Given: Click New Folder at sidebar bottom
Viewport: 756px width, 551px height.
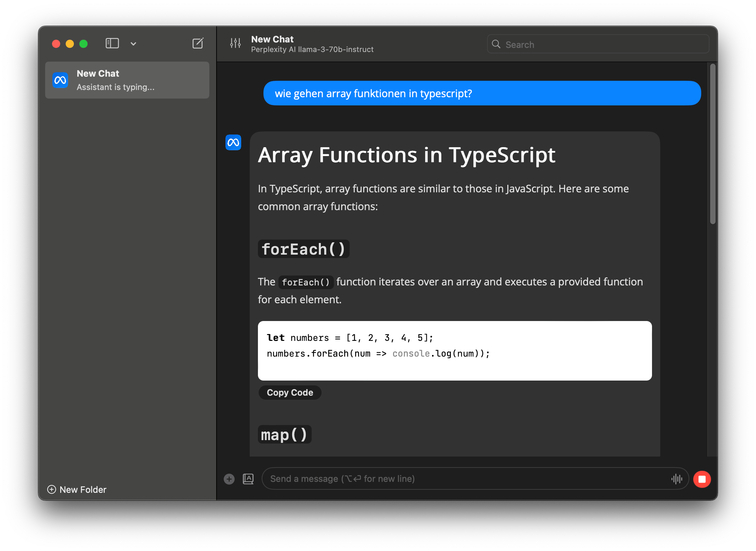Looking at the screenshot, I should coord(77,489).
